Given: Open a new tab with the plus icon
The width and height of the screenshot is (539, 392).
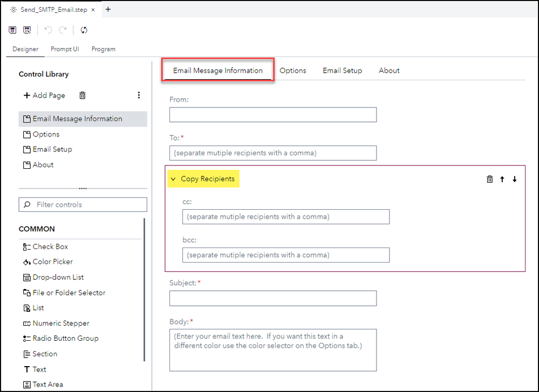Looking at the screenshot, I should tap(108, 10).
